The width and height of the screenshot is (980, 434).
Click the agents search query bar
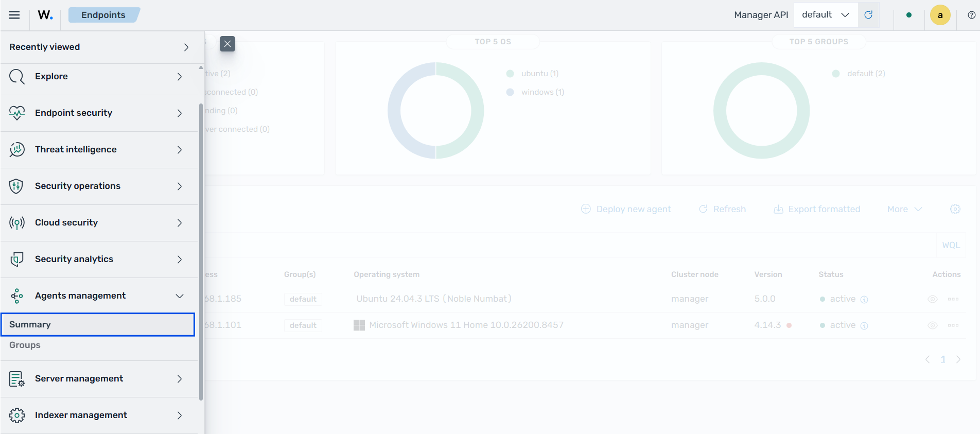pyautogui.click(x=570, y=245)
